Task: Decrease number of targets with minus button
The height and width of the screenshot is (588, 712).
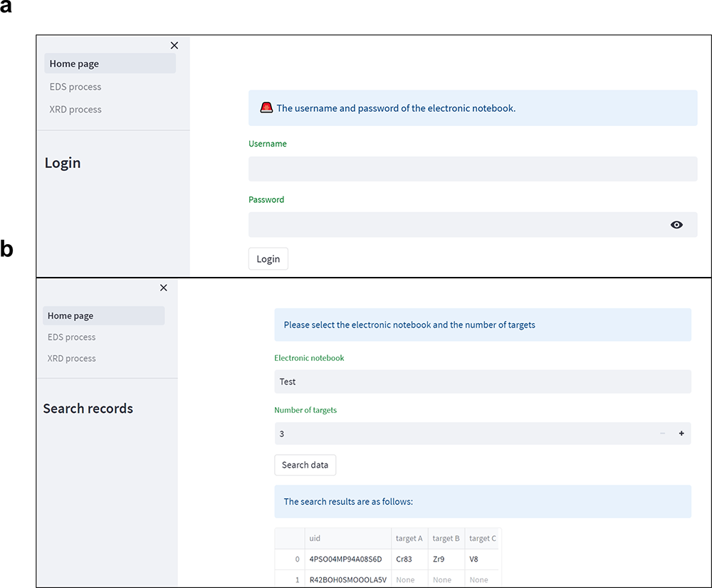Action: (663, 434)
